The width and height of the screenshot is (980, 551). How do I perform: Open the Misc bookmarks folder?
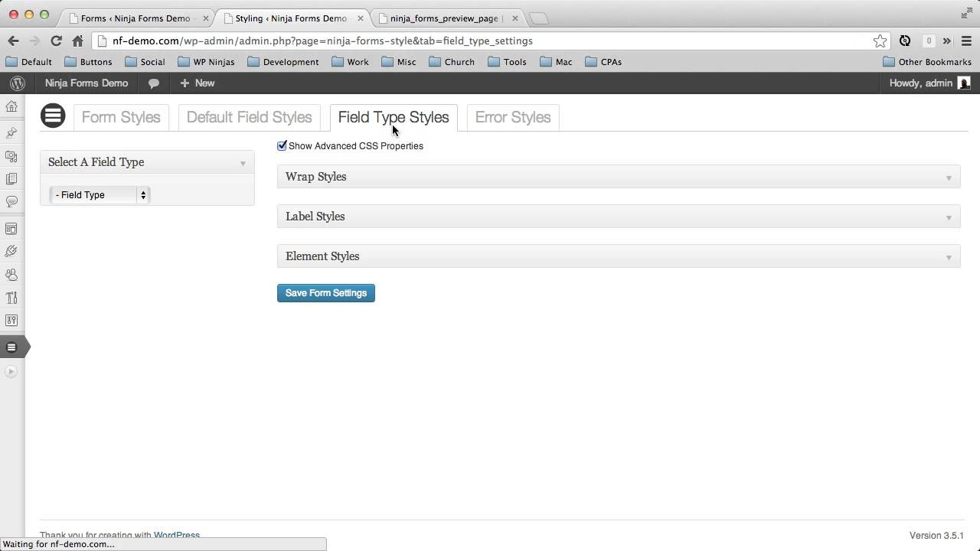click(399, 62)
